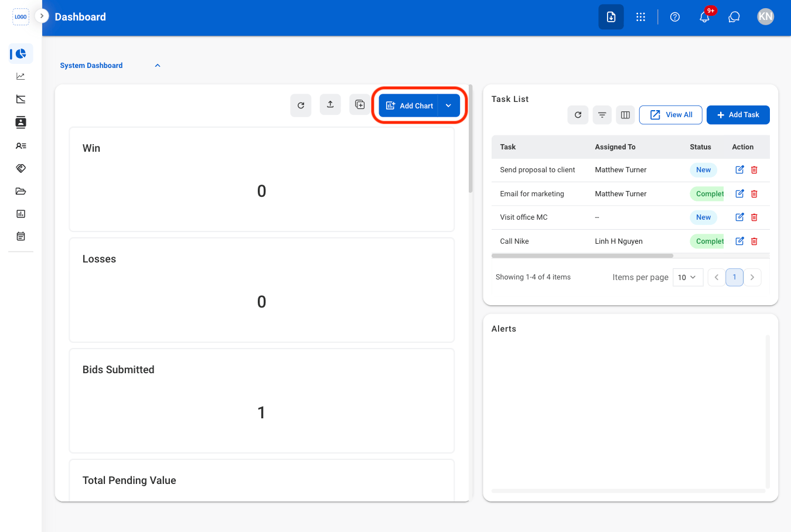The image size is (791, 532).
Task: Open the bar report sidebar icon
Action: coord(21,214)
